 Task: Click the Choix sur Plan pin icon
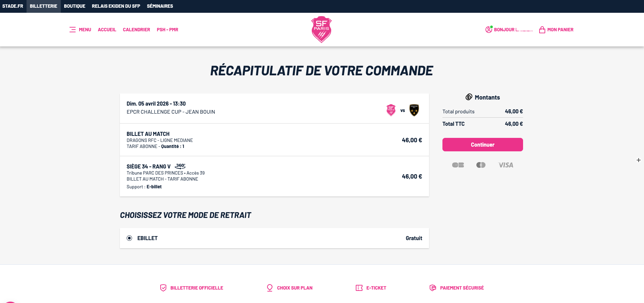pos(270,288)
